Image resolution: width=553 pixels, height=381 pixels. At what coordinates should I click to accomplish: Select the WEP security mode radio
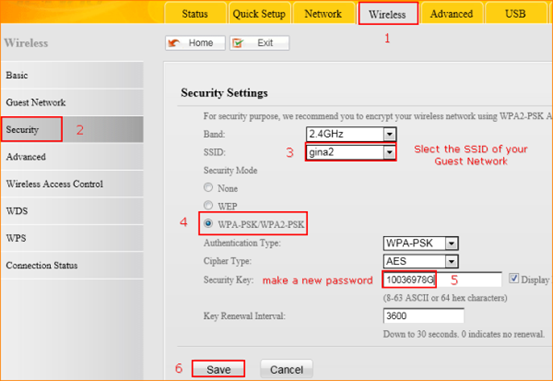(208, 205)
